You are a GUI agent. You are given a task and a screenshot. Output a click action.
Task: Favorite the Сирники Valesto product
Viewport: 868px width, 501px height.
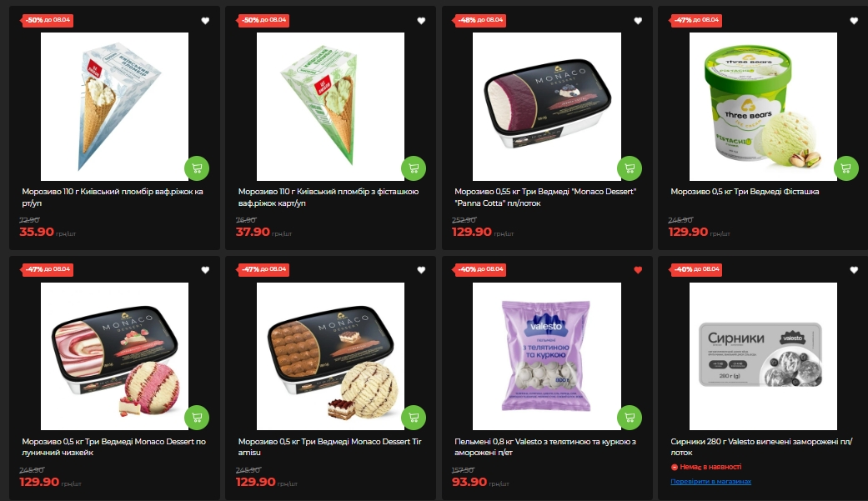[x=854, y=270]
